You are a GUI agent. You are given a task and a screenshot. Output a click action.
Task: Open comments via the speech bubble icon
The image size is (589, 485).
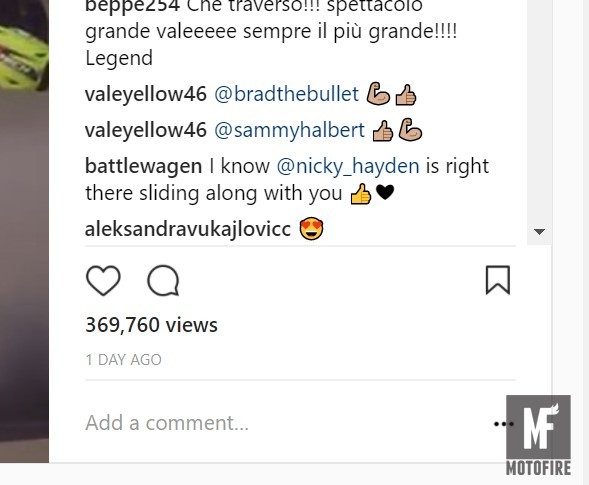click(x=163, y=281)
